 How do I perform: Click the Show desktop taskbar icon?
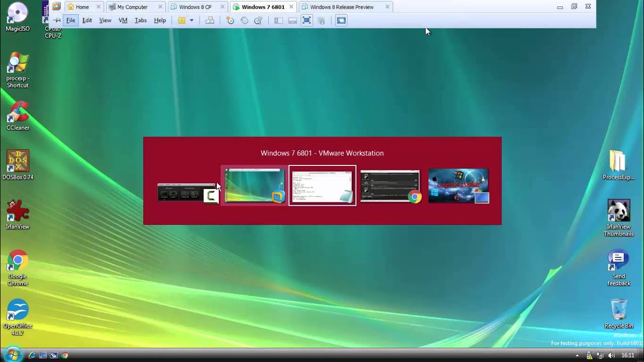pyautogui.click(x=43, y=355)
